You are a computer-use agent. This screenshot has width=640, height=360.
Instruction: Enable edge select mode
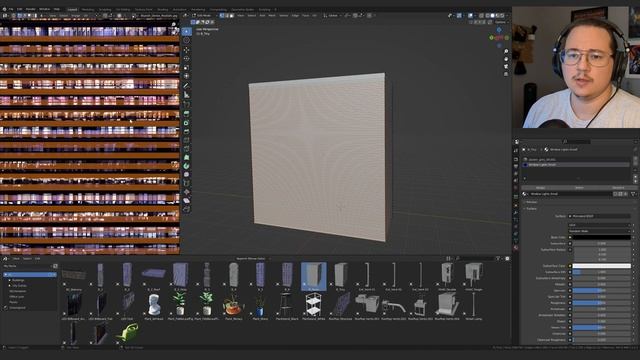227,16
